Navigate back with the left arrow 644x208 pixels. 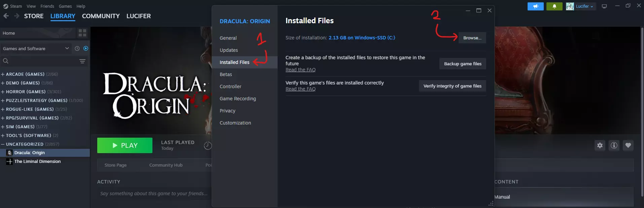click(x=6, y=16)
